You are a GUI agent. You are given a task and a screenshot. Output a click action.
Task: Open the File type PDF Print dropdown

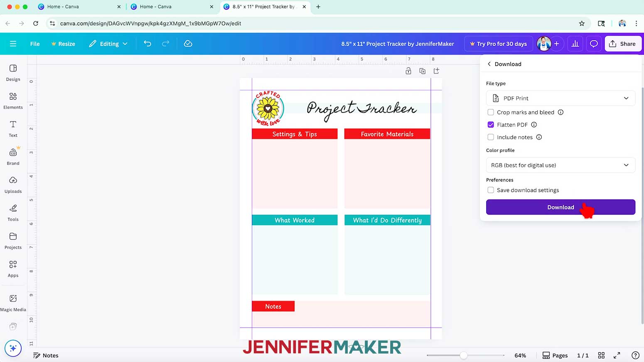pos(560,98)
